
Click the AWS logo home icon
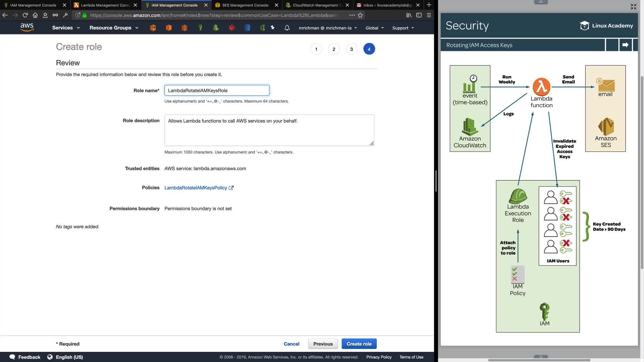(27, 27)
